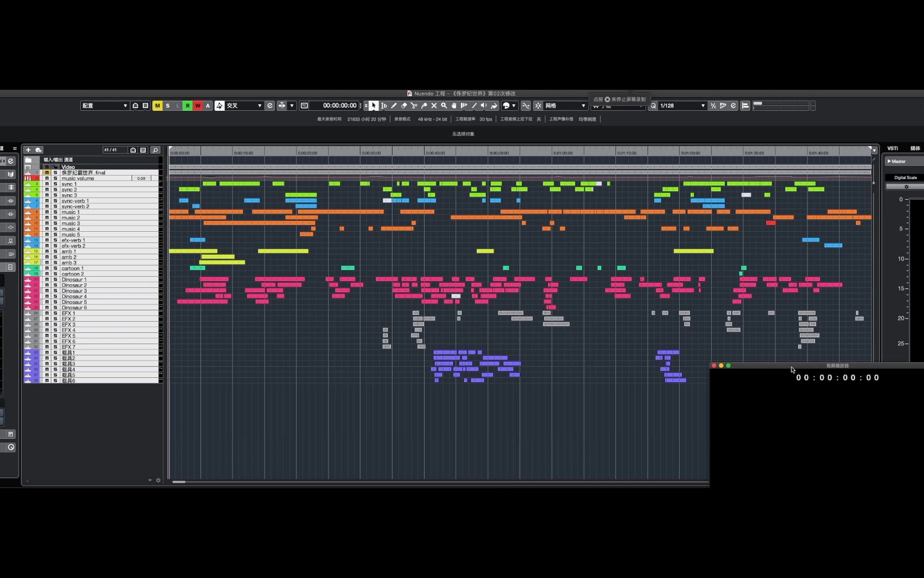
Task: Click the main timecode display 00:00:00:00
Action: click(x=340, y=106)
